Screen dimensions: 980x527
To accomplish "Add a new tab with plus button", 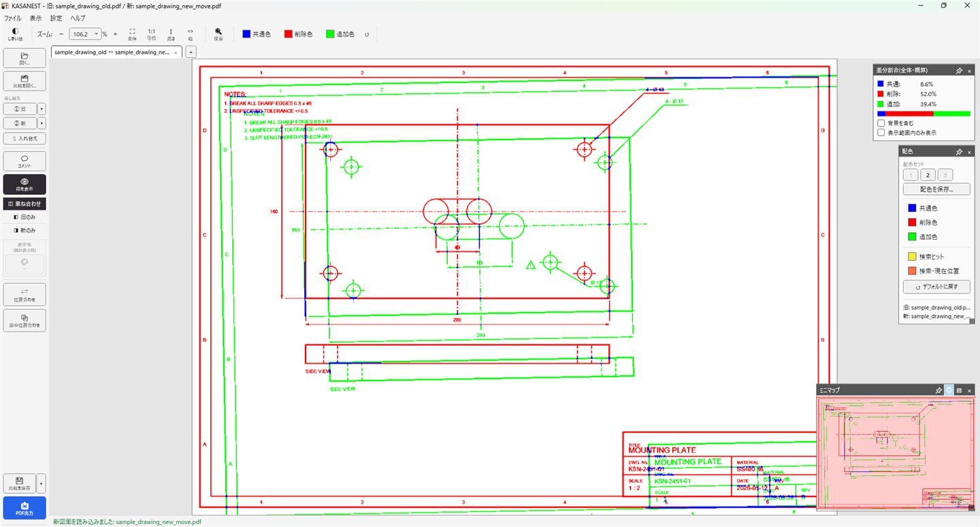I will coord(191,52).
